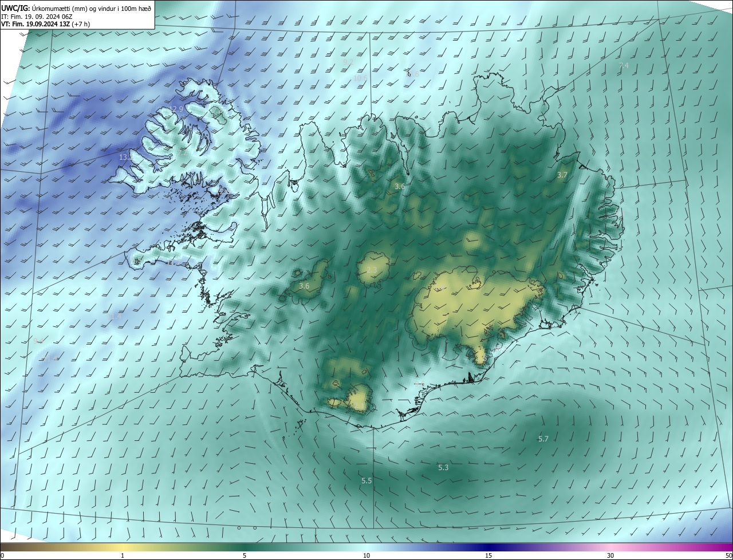This screenshot has width=733, height=560.
Task: Click the 9.2 value north of Iceland
Action: tap(348, 62)
